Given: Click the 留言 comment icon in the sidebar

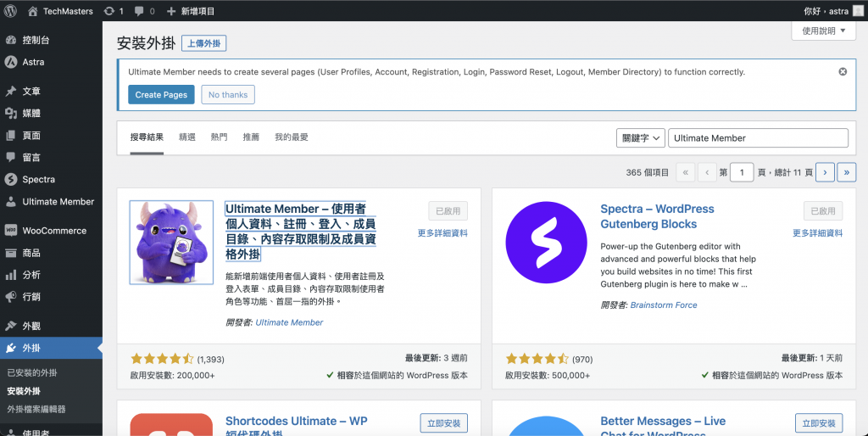Looking at the screenshot, I should 10,157.
